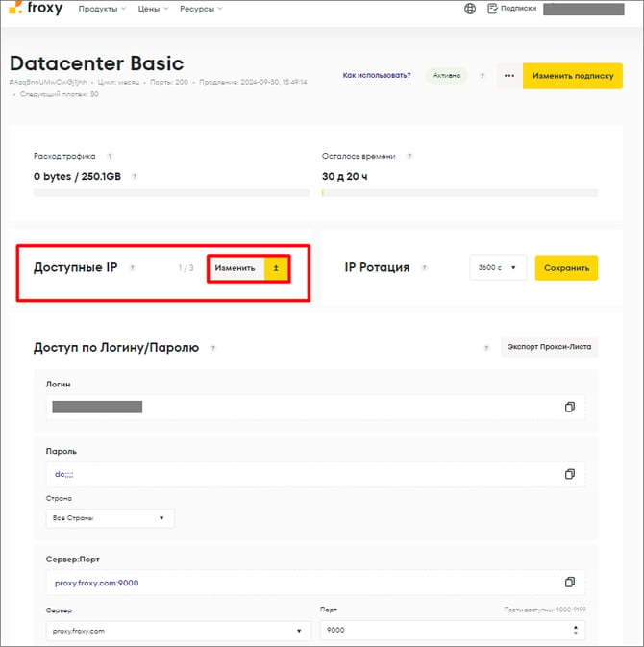Open the language globe icon
The image size is (644, 647).
(x=470, y=9)
